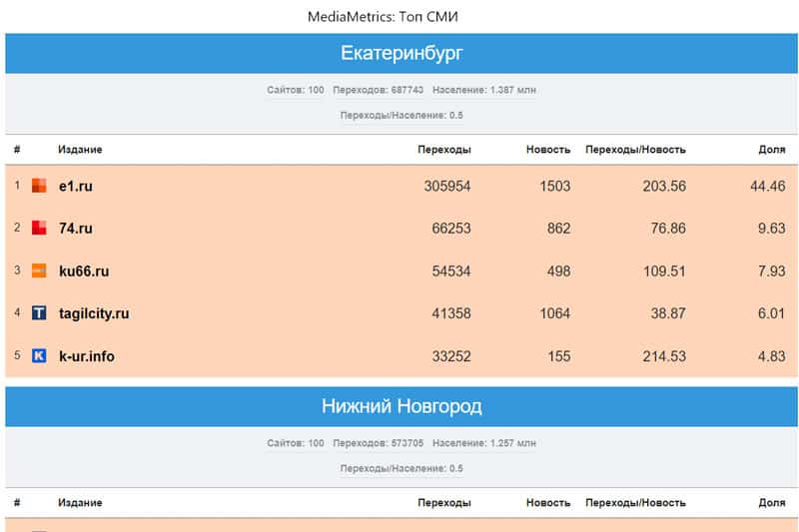Click 'Сайтов: 100' under Нижний Новгород
This screenshot has height=532, width=799.
click(296, 443)
